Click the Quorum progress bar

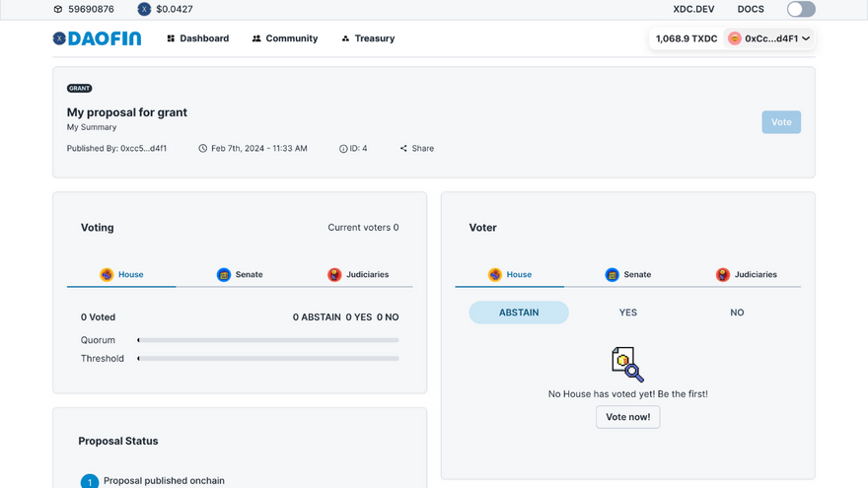268,340
